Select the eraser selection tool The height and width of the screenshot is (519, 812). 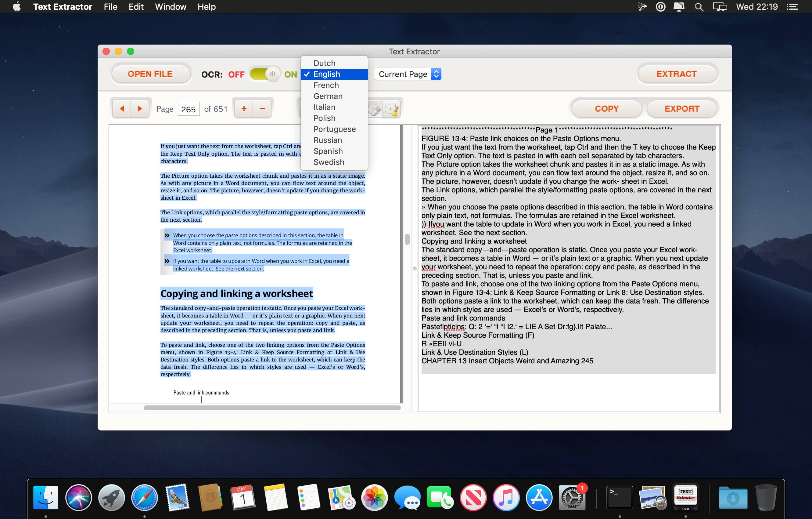[374, 109]
